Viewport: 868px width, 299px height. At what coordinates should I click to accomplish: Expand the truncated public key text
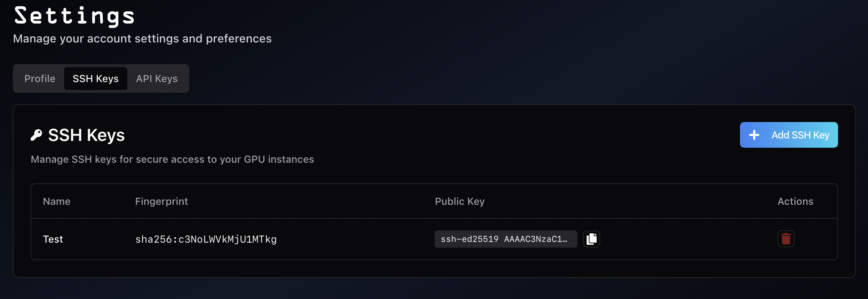pos(505,239)
